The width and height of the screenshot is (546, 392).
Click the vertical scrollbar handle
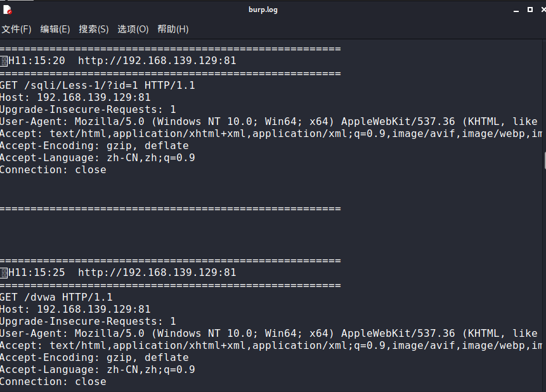click(545, 160)
